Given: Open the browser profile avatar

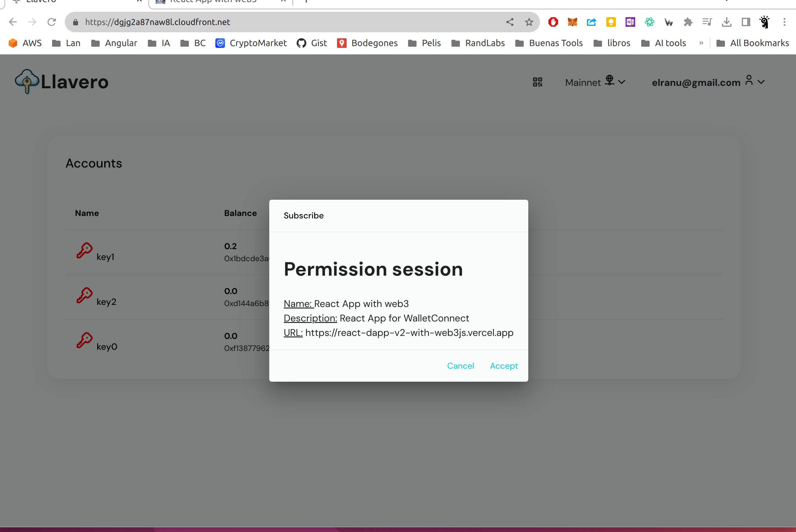Looking at the screenshot, I should pos(764,22).
